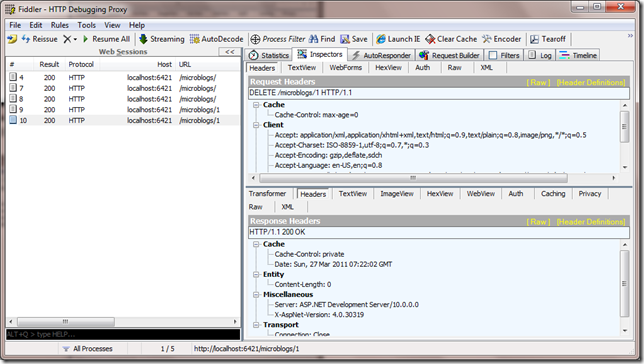644x364 pixels.
Task: Click the Process Filter crosshair
Action: tap(255, 39)
